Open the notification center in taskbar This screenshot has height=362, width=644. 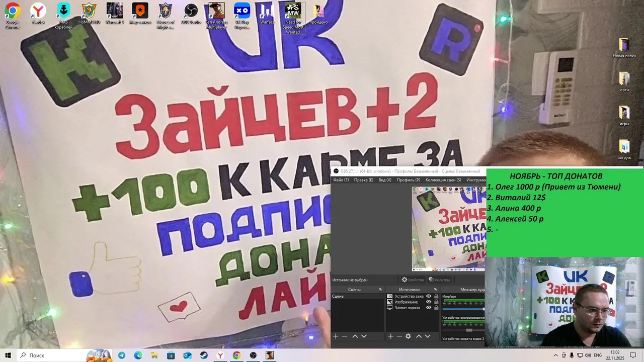pos(633,355)
